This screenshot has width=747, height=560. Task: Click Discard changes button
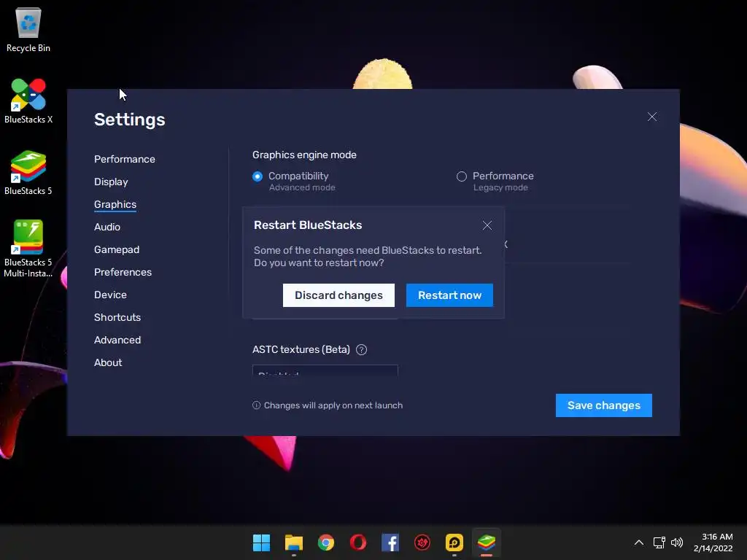338,295
